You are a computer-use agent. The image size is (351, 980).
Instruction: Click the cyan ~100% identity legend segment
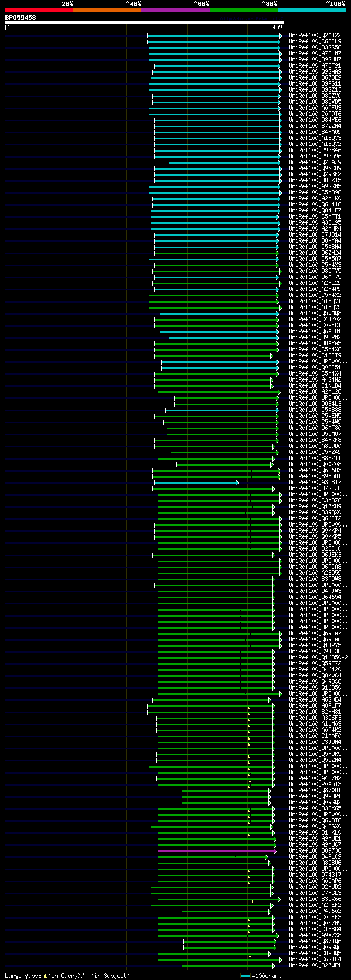click(312, 10)
